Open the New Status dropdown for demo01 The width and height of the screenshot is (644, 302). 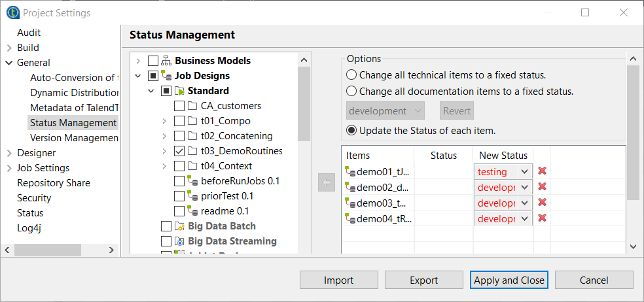point(525,172)
